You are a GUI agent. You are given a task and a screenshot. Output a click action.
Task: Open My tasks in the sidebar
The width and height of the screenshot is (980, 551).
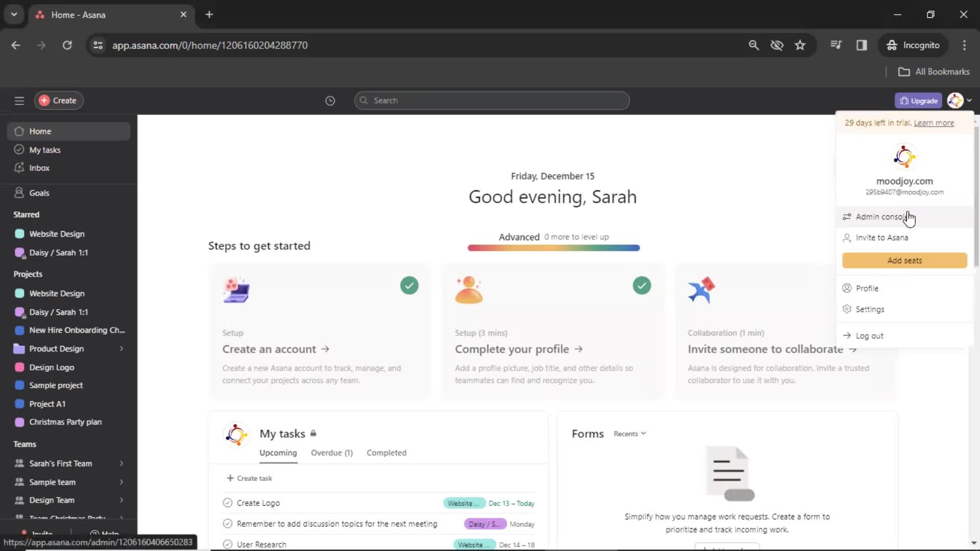pyautogui.click(x=68, y=149)
